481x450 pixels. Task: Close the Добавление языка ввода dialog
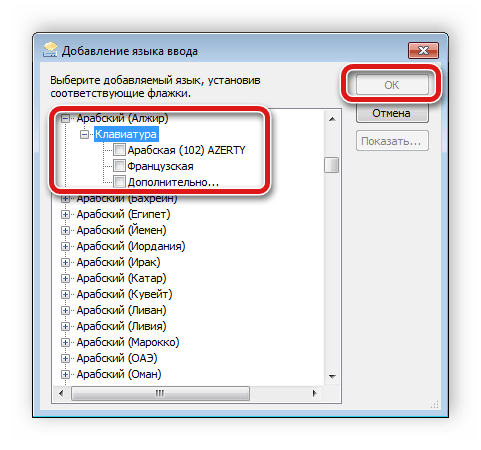[423, 51]
